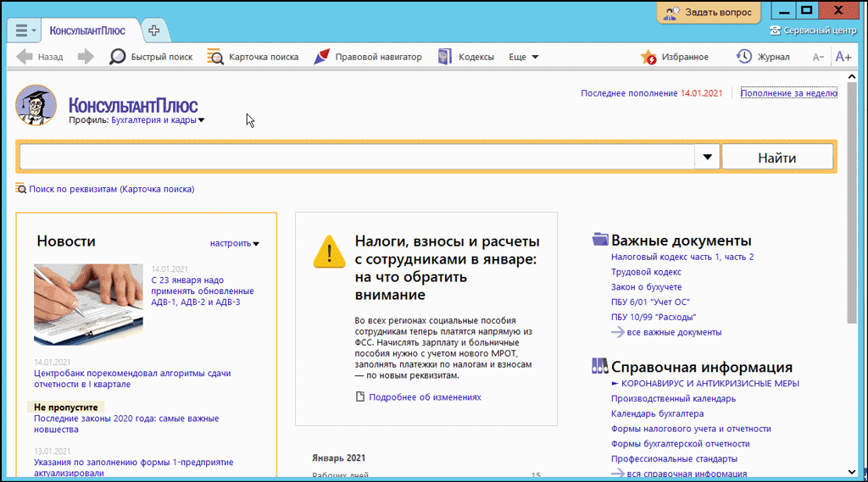This screenshot has height=482, width=868.
Task: Open the Журнал history
Action: pos(763,57)
